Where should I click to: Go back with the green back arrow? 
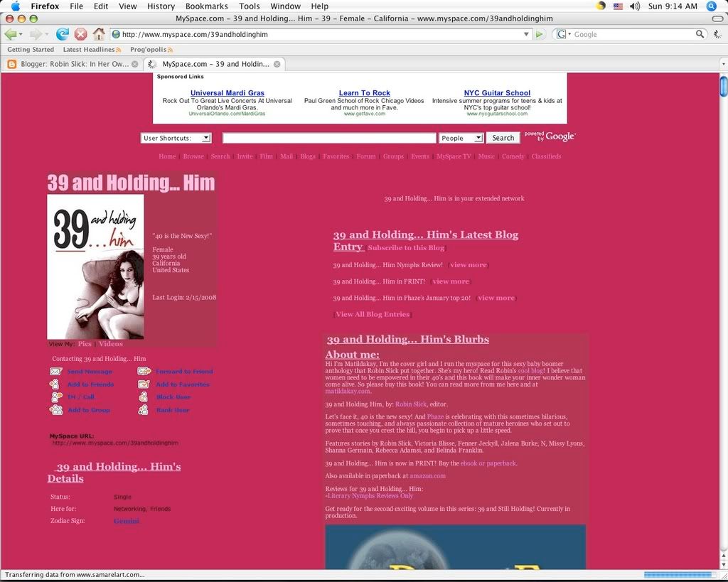(10, 34)
